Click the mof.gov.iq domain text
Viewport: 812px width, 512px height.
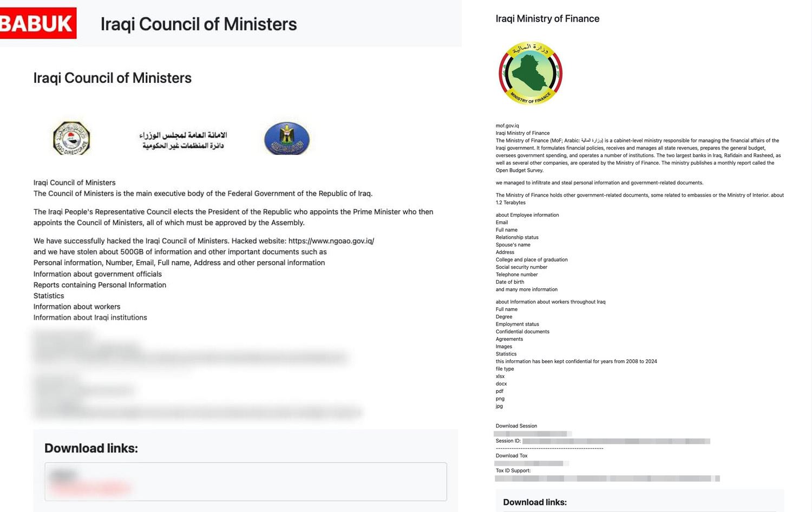[x=507, y=126]
